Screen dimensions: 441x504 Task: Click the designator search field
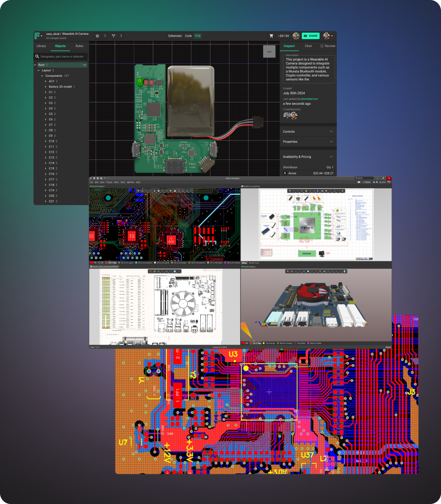[61, 57]
